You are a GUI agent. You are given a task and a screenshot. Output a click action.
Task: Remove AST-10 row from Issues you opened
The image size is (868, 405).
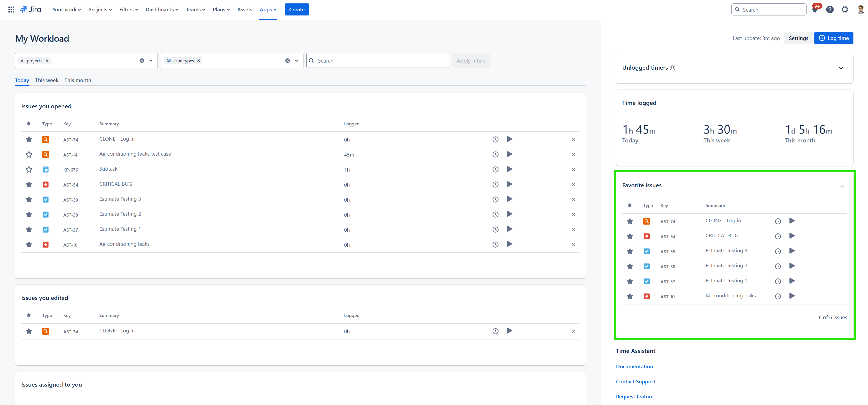coord(573,245)
